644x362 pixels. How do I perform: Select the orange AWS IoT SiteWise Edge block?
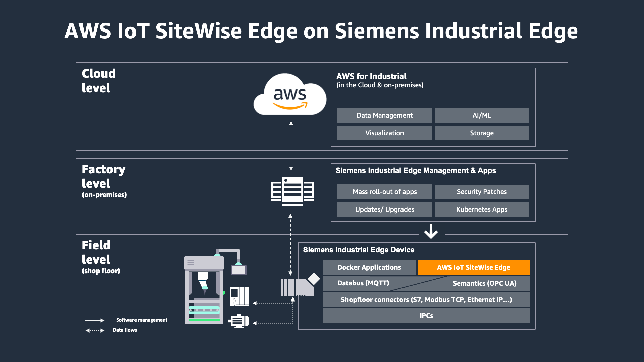pos(474,267)
